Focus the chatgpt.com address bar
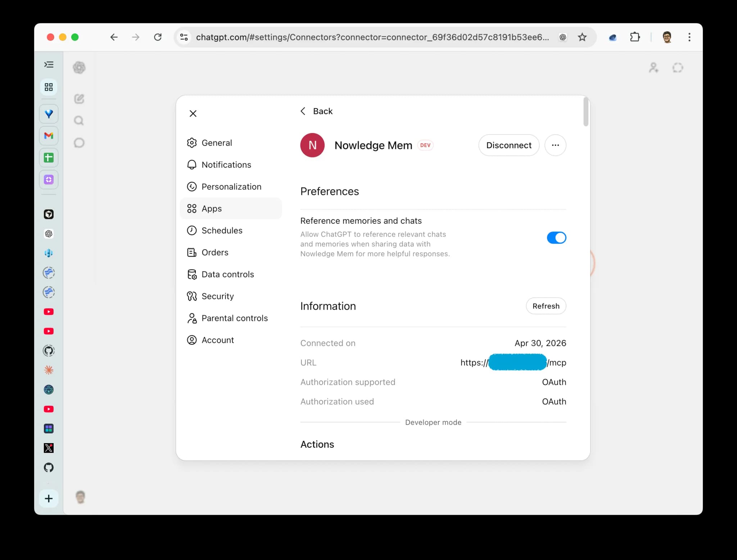The width and height of the screenshot is (737, 560). tap(372, 37)
